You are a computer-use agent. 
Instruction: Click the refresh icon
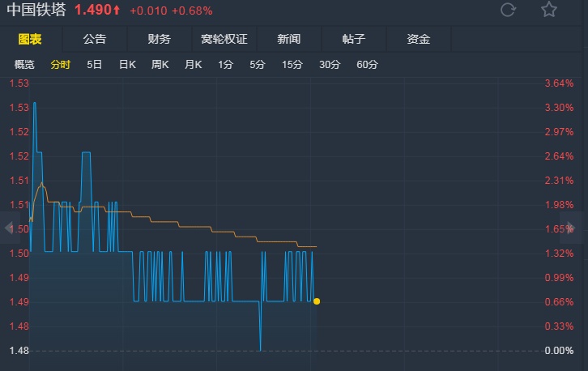(x=509, y=10)
